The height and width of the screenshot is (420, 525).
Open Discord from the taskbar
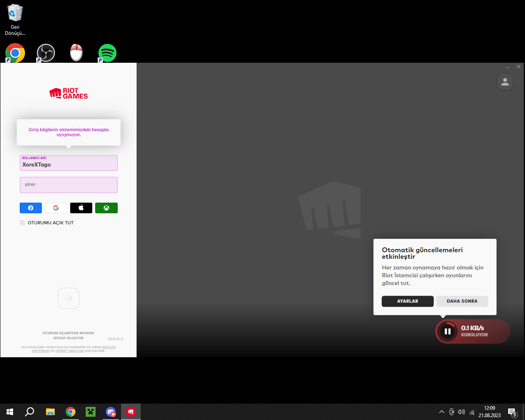pos(111,412)
